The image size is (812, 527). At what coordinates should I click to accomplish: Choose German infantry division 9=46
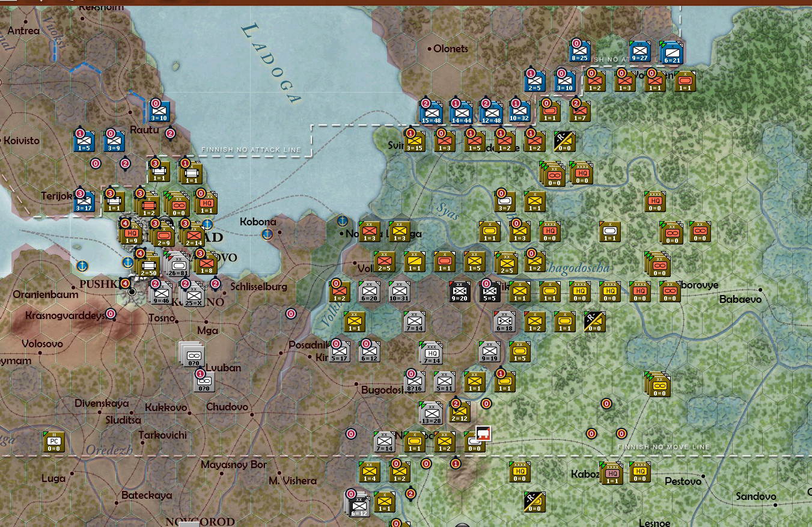tap(160, 293)
